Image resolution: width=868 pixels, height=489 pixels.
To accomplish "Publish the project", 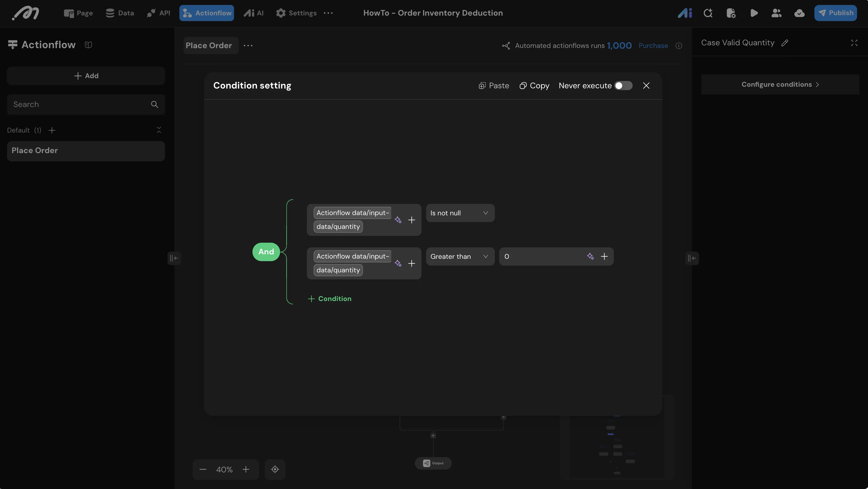I will 836,13.
